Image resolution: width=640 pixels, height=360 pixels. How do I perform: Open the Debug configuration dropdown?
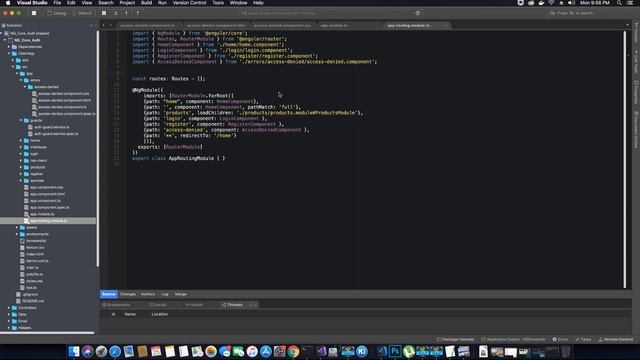(x=57, y=13)
